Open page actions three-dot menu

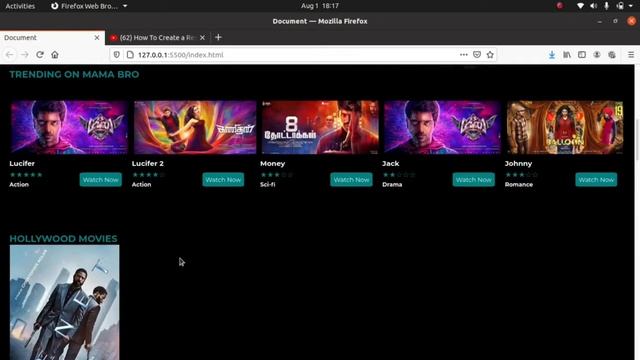464,55
